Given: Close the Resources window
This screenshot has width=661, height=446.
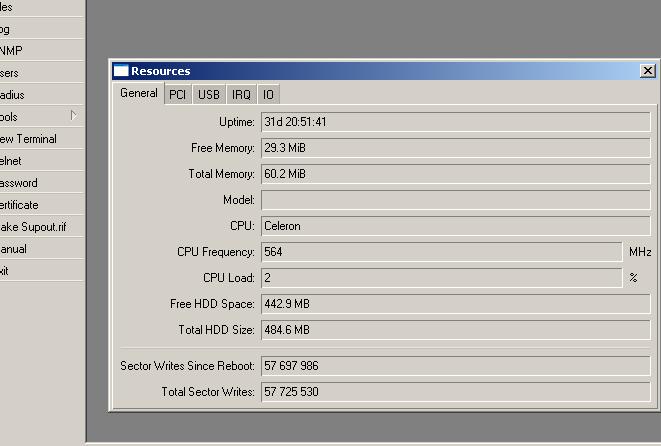Looking at the screenshot, I should tap(648, 71).
